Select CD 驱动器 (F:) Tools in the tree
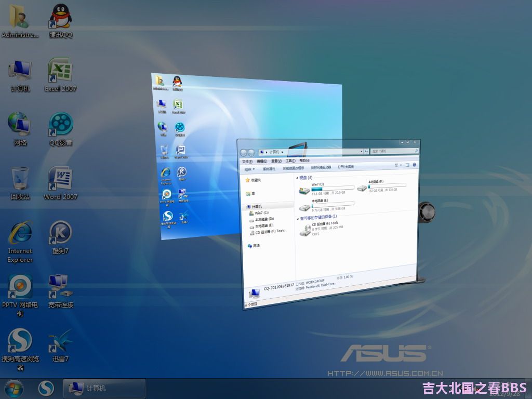The image size is (532, 399). 268,232
